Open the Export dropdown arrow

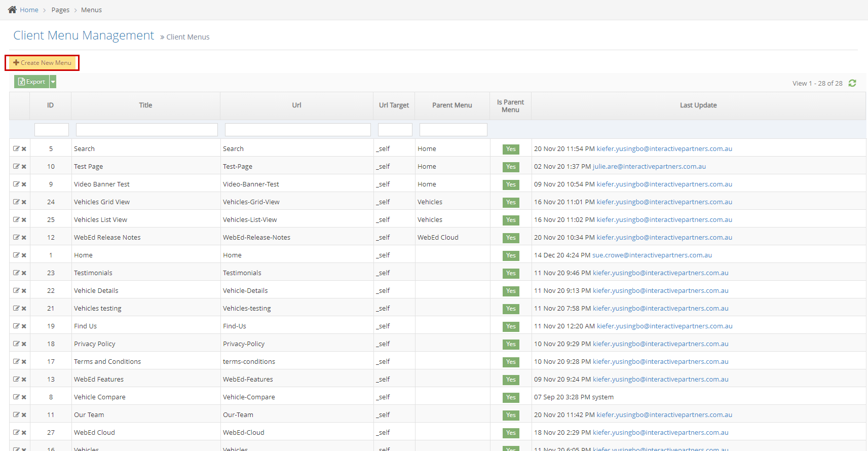[53, 82]
